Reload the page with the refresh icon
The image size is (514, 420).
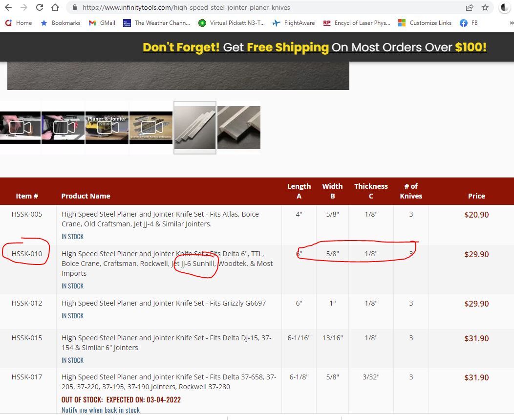click(x=40, y=7)
